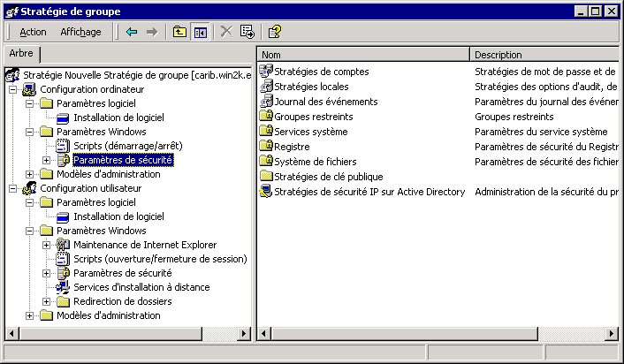624x364 pixels.
Task: Click the Redirection de dossiers folder icon
Action: 63,301
